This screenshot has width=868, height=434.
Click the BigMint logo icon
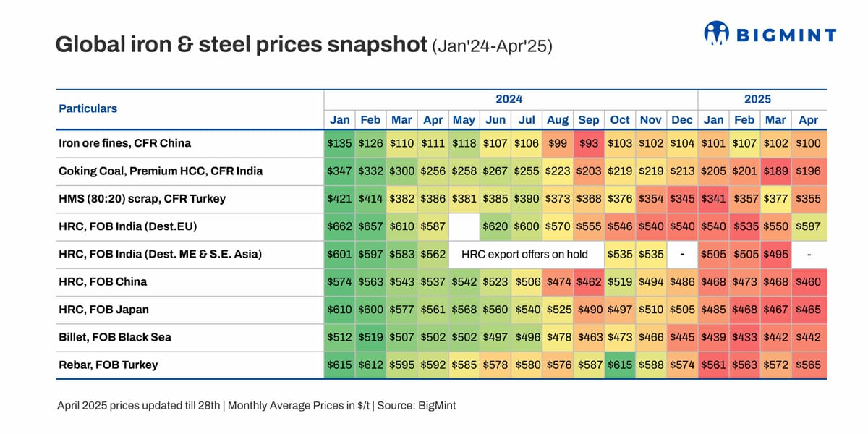click(715, 33)
